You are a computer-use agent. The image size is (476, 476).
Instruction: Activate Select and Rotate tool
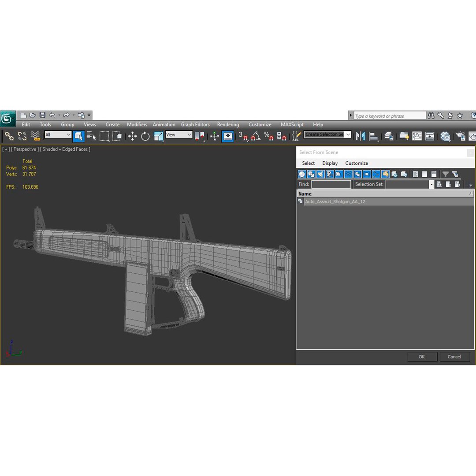145,136
